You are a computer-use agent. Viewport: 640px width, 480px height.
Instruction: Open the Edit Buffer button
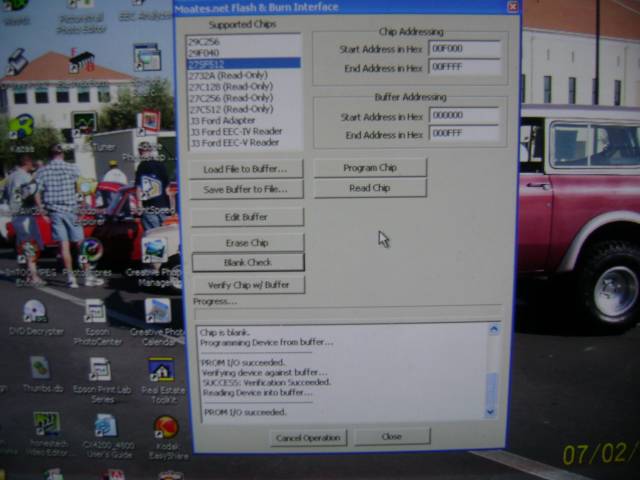(247, 217)
